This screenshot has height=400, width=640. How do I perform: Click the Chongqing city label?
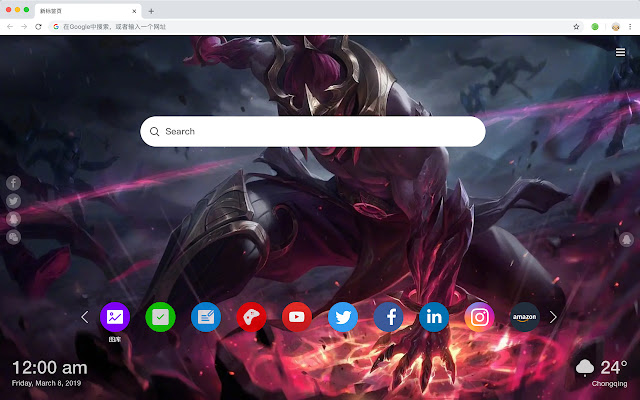pos(609,384)
